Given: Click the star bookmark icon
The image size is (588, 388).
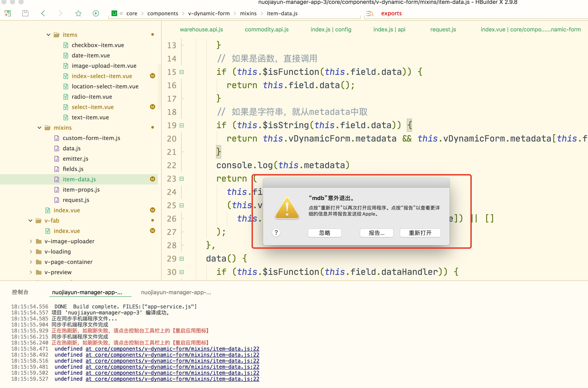Looking at the screenshot, I should point(78,13).
